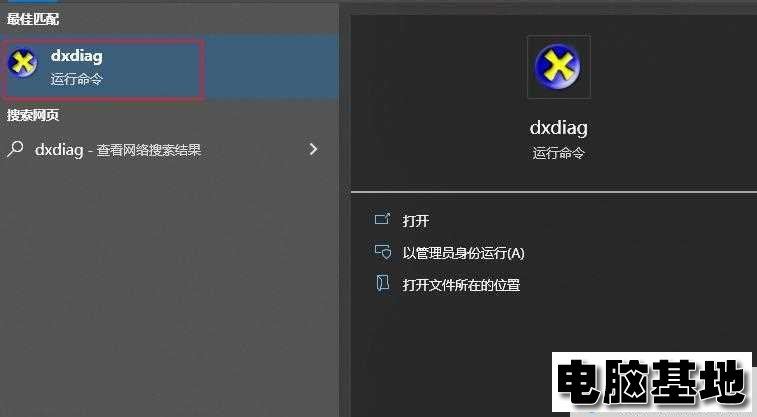
Task: Choose 打开文件所在的位置 option
Action: click(461, 285)
